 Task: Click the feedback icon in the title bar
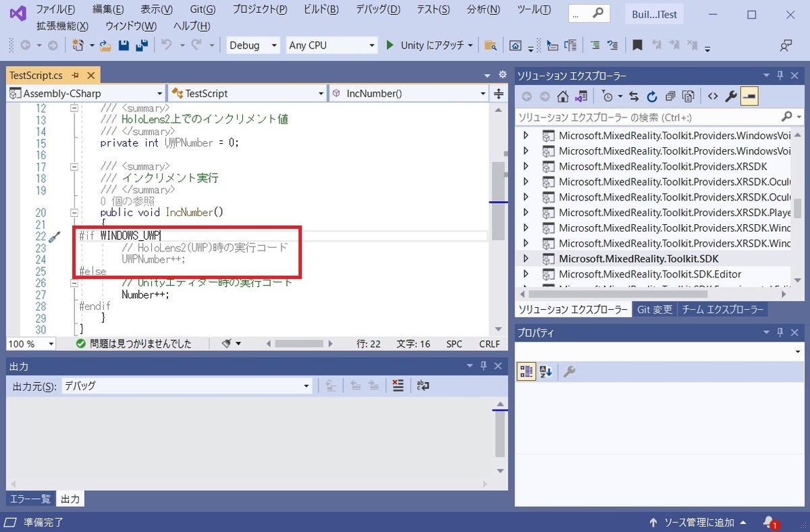click(786, 45)
